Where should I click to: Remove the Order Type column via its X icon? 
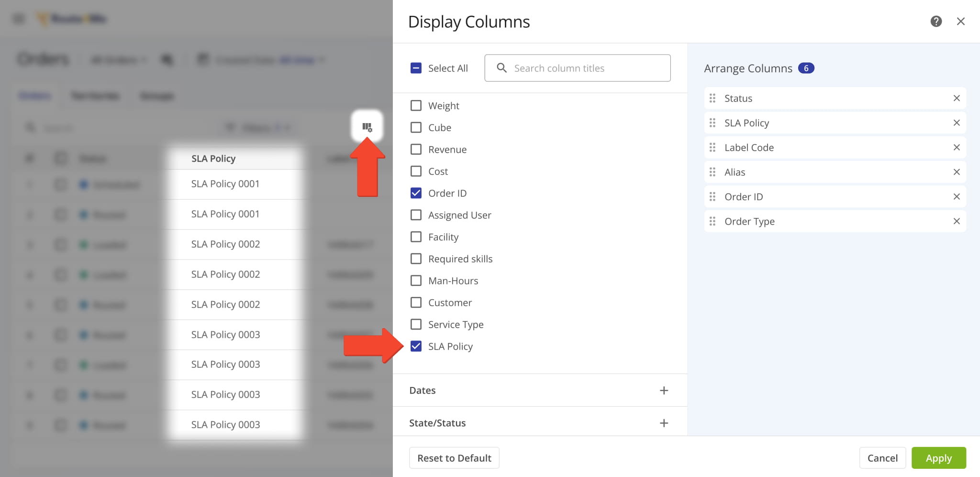click(957, 221)
